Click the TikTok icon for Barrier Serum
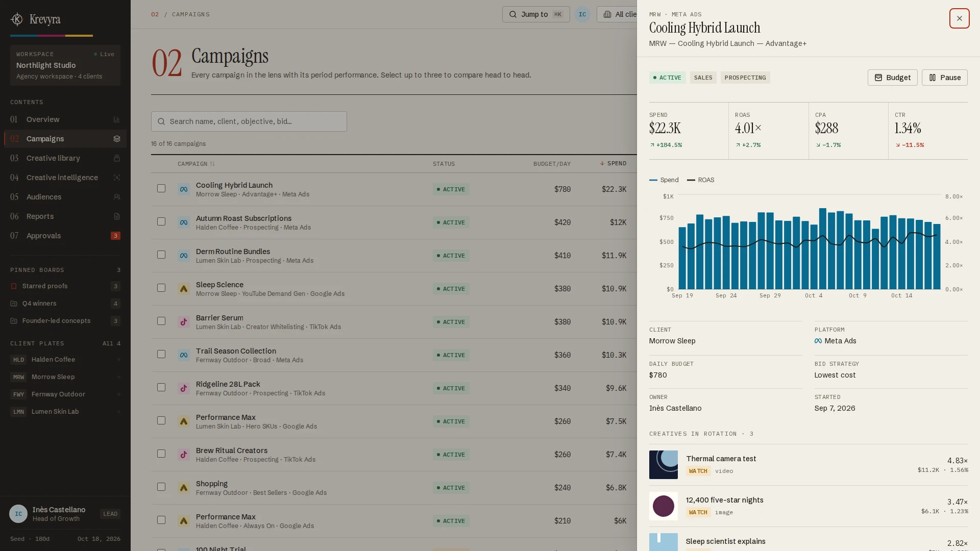This screenshot has height=551, width=980. 184,322
